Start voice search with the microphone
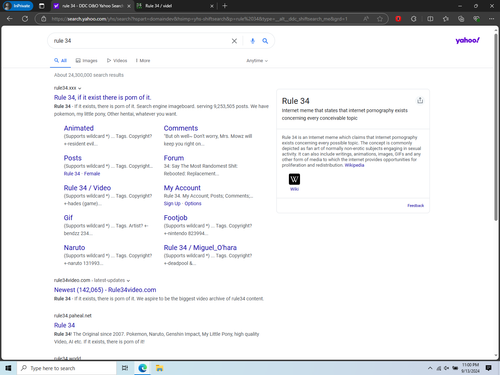This screenshot has height=375, width=500. tap(253, 41)
